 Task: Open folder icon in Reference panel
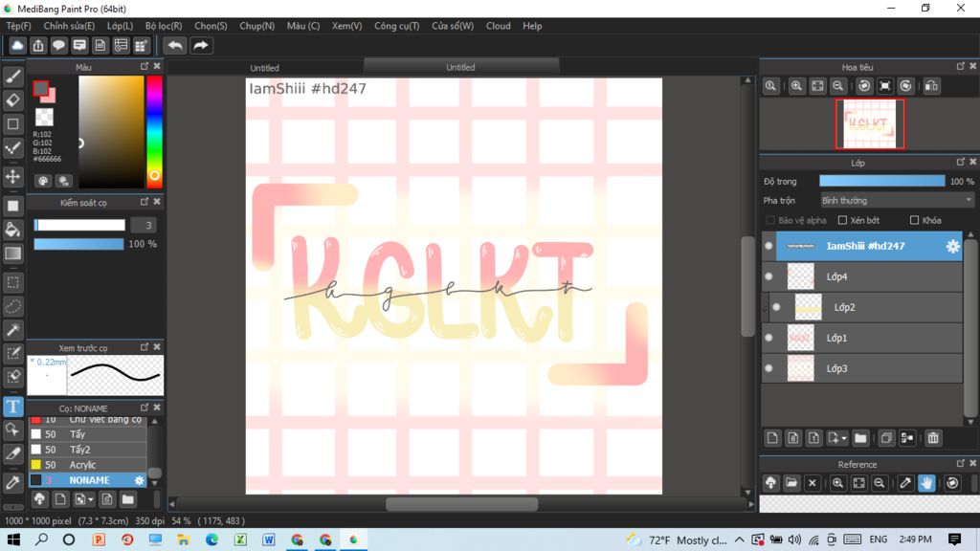tap(791, 483)
